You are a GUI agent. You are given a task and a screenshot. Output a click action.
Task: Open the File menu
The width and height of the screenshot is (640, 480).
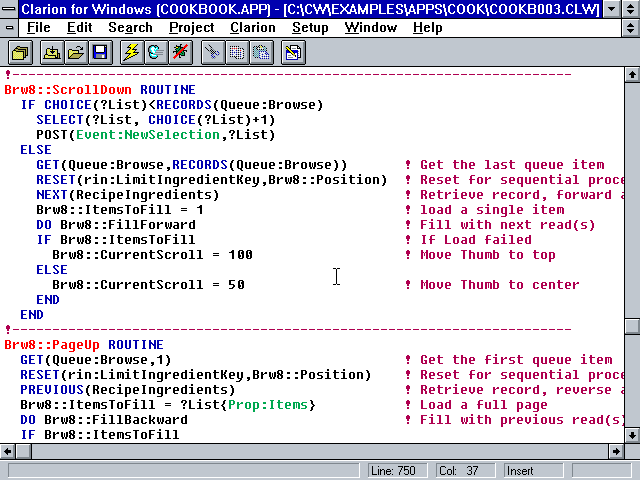point(38,27)
